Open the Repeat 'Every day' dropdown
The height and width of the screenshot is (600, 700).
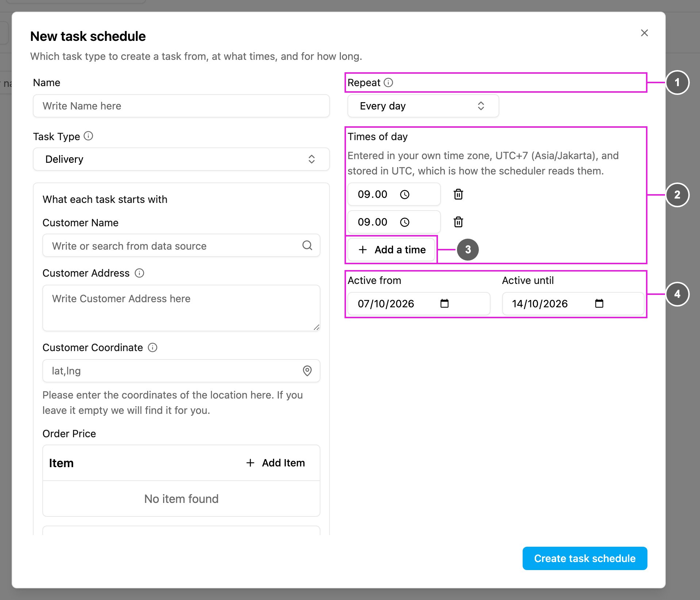pos(423,106)
